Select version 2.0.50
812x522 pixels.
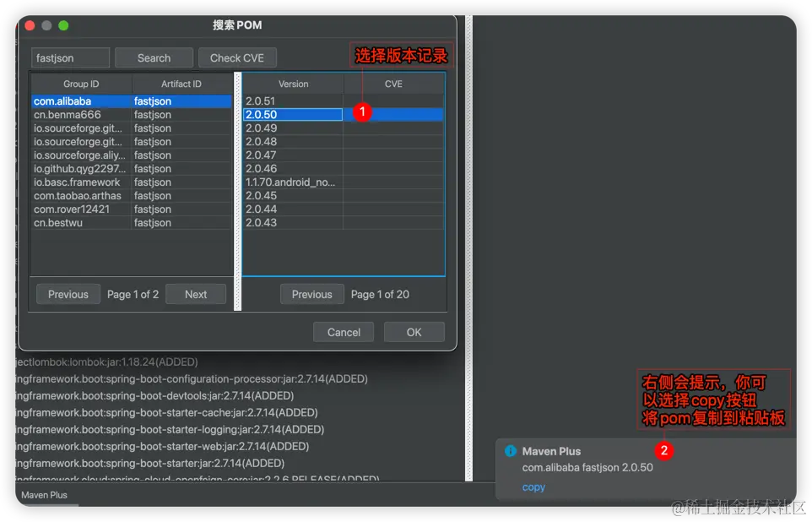[344, 115]
